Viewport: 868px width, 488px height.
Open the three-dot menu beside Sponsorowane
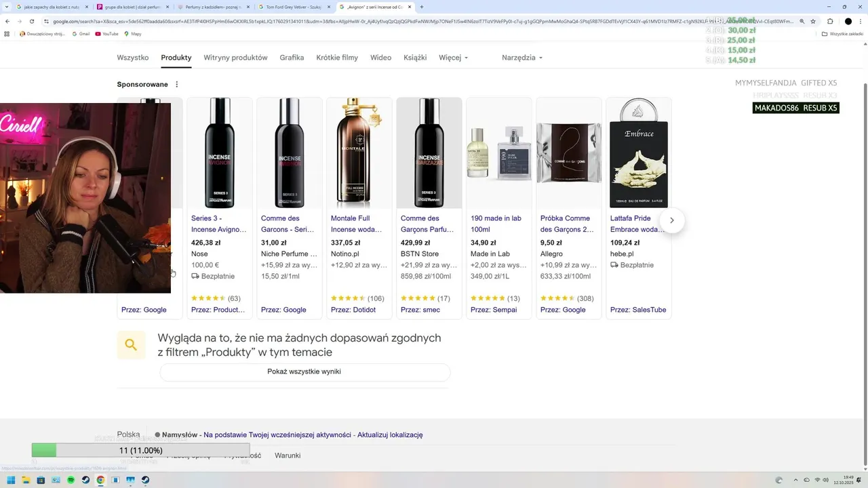177,85
